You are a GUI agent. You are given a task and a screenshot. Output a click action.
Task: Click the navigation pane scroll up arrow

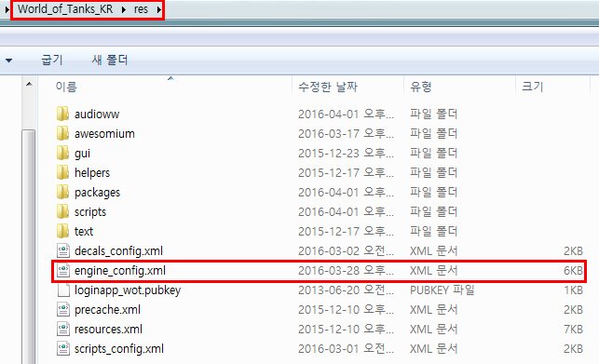pos(29,84)
